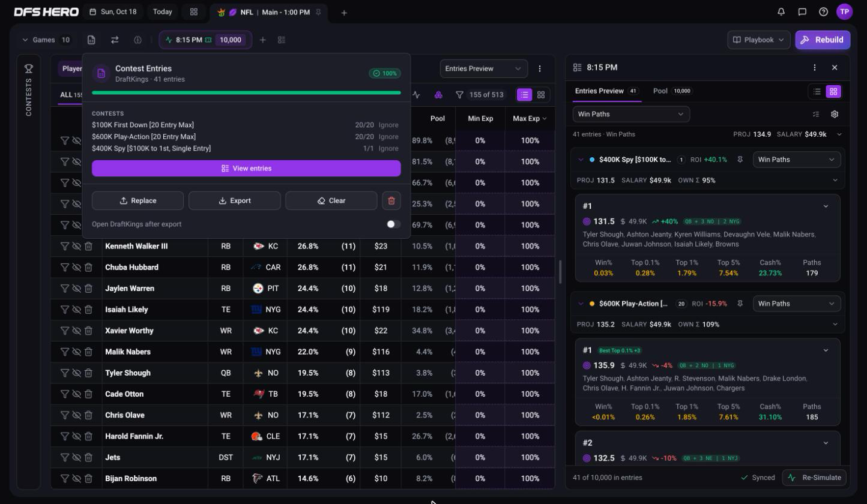Open the top Win Paths dropdown
Screen dimensions: 867x504
631,114
